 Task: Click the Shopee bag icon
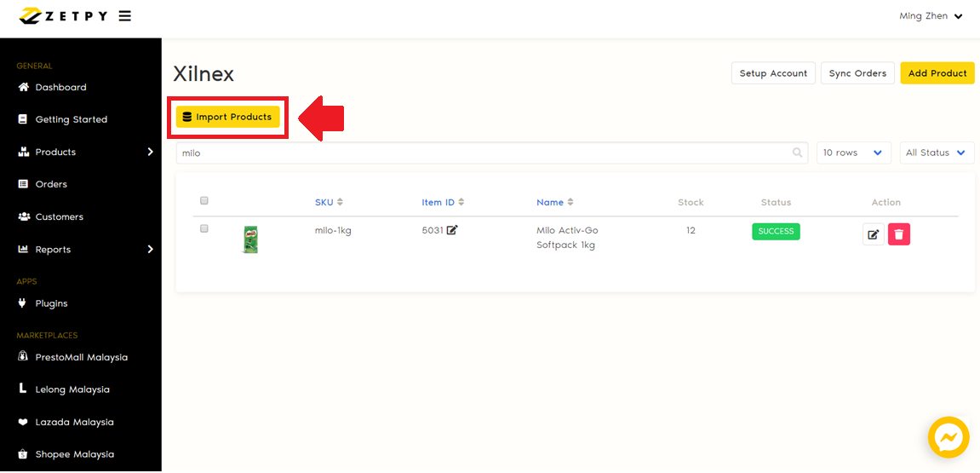[x=23, y=454]
